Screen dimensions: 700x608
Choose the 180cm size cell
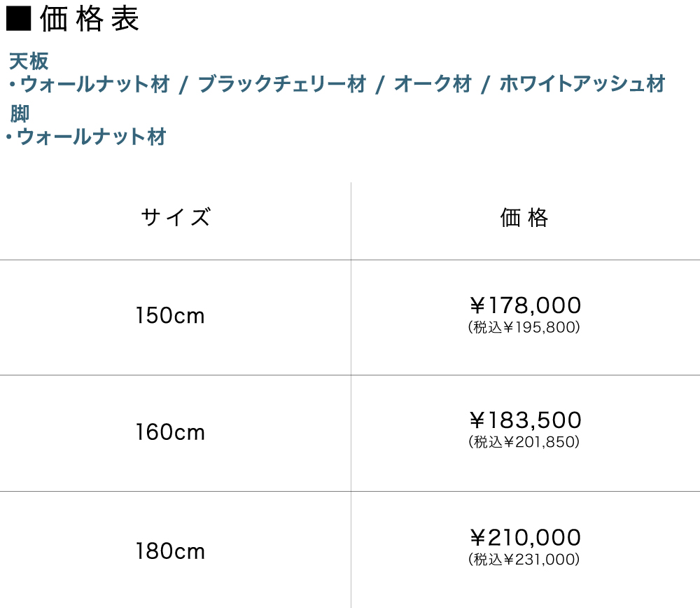[x=170, y=551]
